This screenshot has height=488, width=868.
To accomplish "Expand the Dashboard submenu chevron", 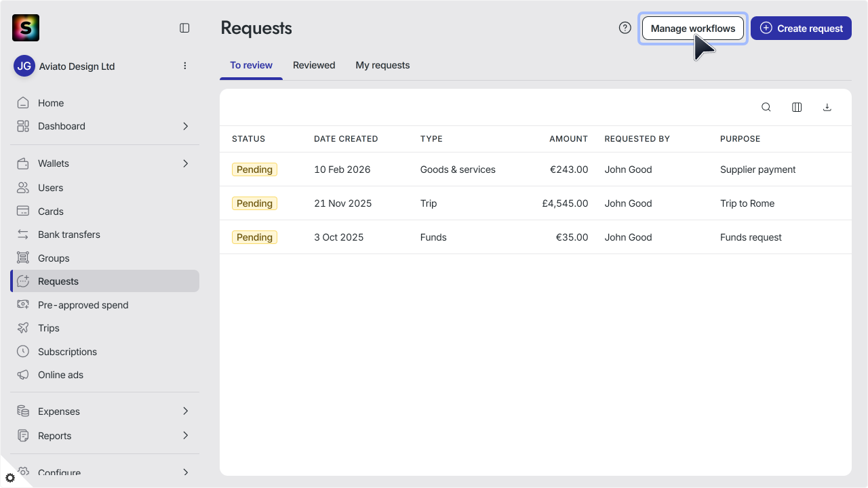I will tap(186, 126).
